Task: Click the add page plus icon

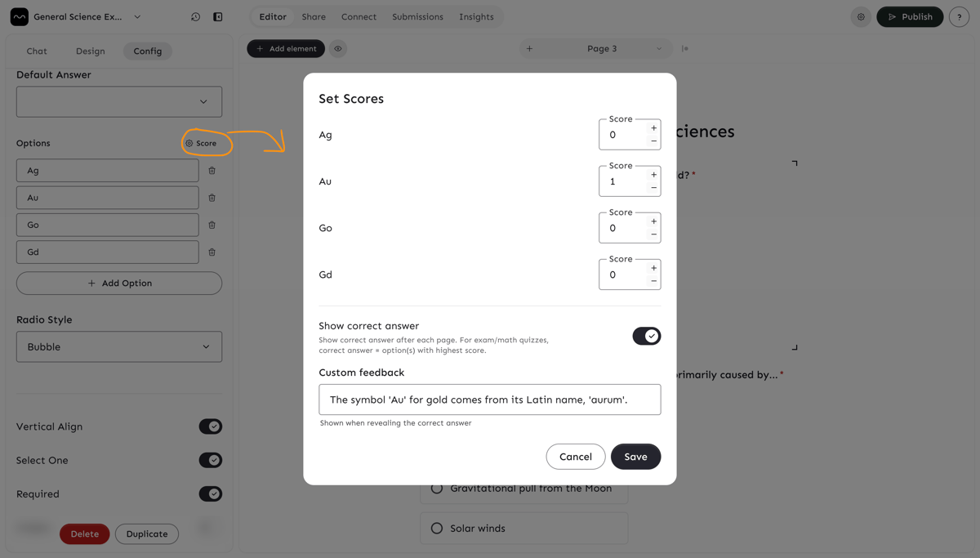Action: click(529, 49)
